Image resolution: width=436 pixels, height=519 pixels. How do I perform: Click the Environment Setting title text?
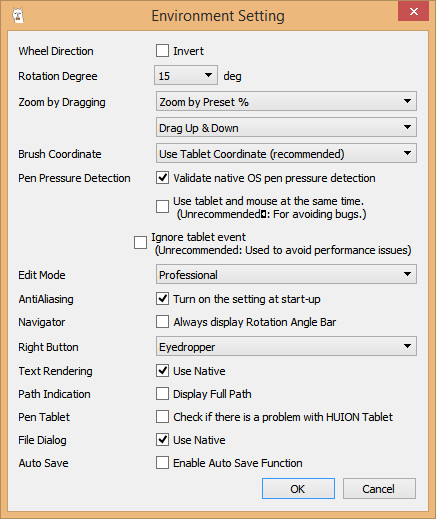(218, 16)
